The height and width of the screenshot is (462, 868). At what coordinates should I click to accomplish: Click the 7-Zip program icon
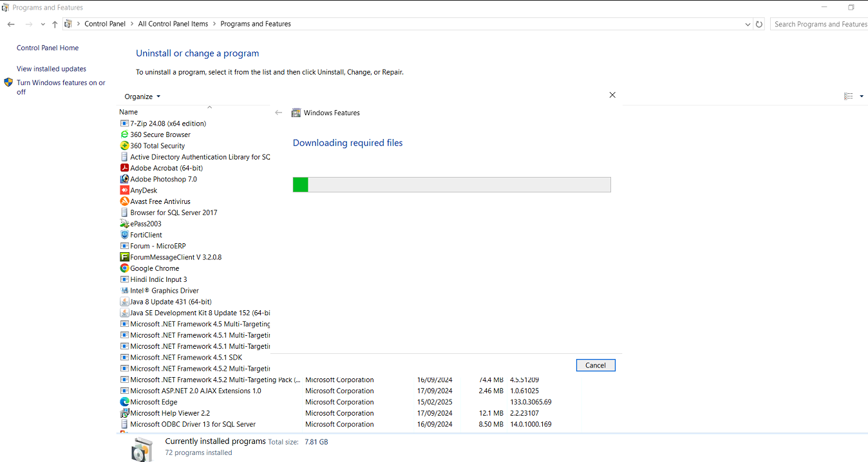(x=124, y=124)
